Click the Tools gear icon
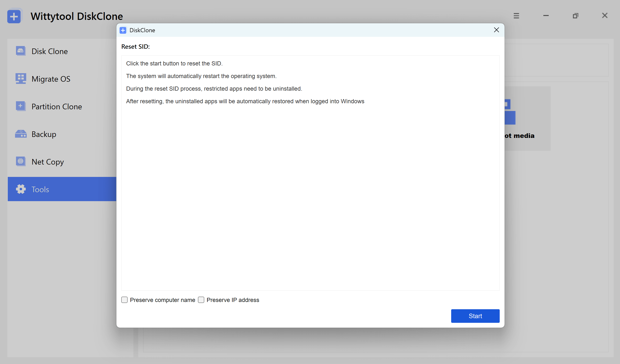 coord(21,189)
